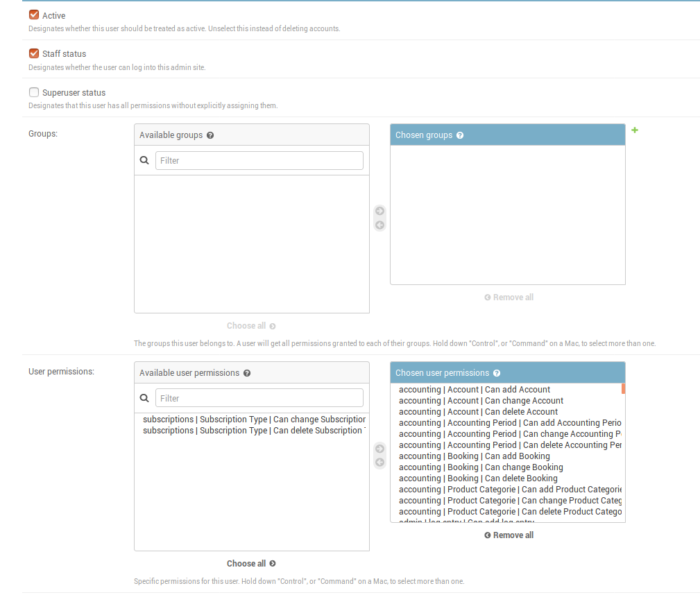Click search icon in user permissions filter
The width and height of the screenshot is (700, 604).
(144, 398)
